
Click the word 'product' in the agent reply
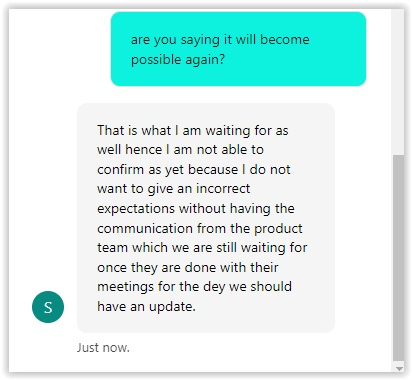[x=278, y=229]
